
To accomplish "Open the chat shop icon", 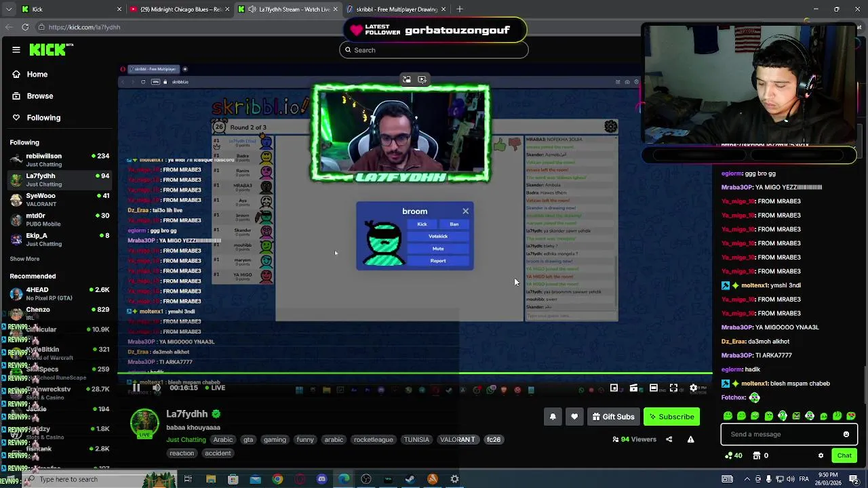I will 757,455.
